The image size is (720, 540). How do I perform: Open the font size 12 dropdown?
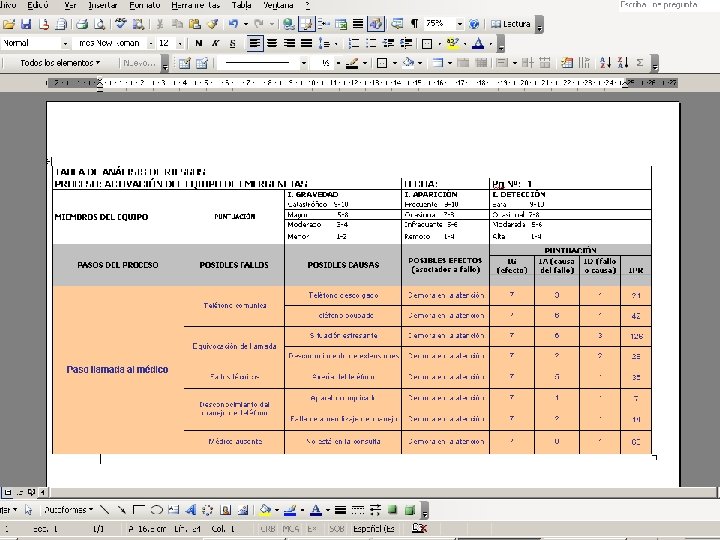coord(180,44)
